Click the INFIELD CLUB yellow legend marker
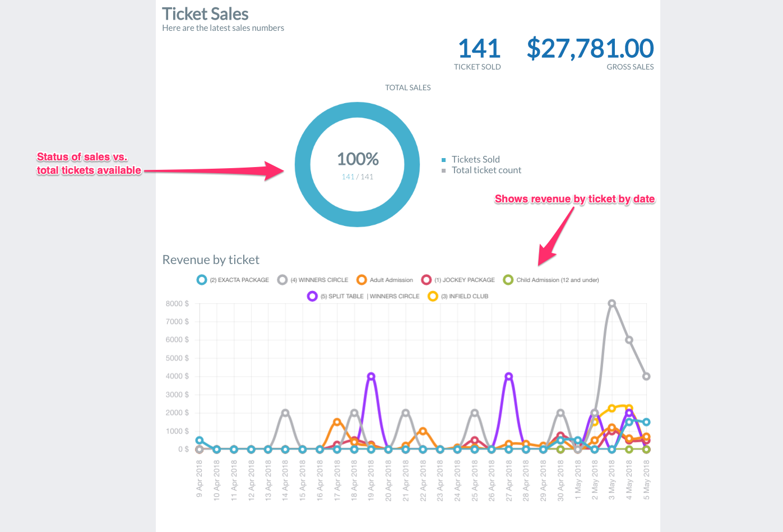 432,296
